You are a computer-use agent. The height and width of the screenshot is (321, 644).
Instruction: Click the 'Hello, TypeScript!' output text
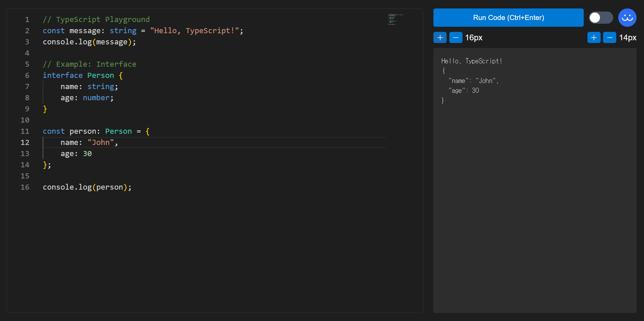tap(471, 61)
